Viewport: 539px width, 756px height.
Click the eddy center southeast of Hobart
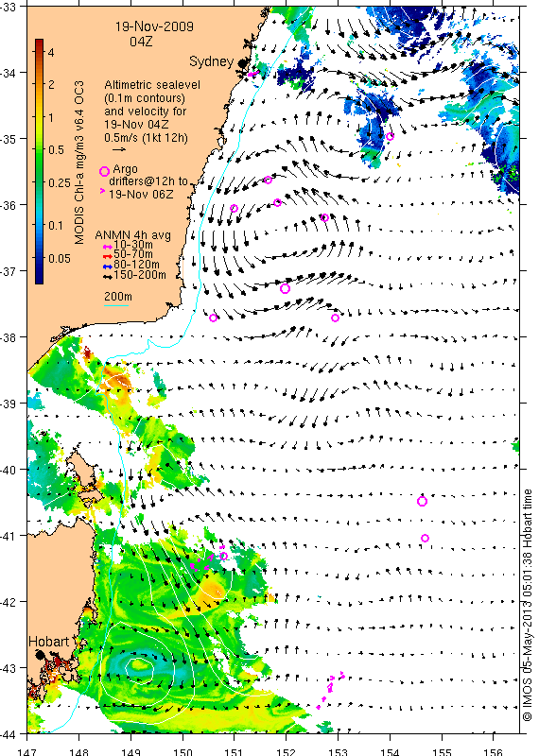click(139, 667)
